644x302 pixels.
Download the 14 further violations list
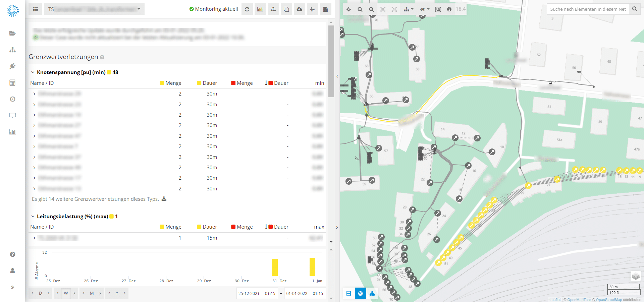(164, 199)
